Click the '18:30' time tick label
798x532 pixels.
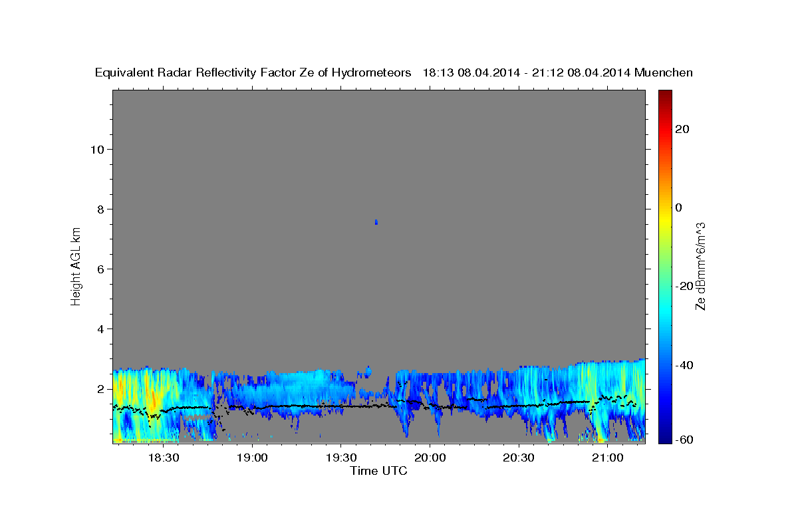163,458
